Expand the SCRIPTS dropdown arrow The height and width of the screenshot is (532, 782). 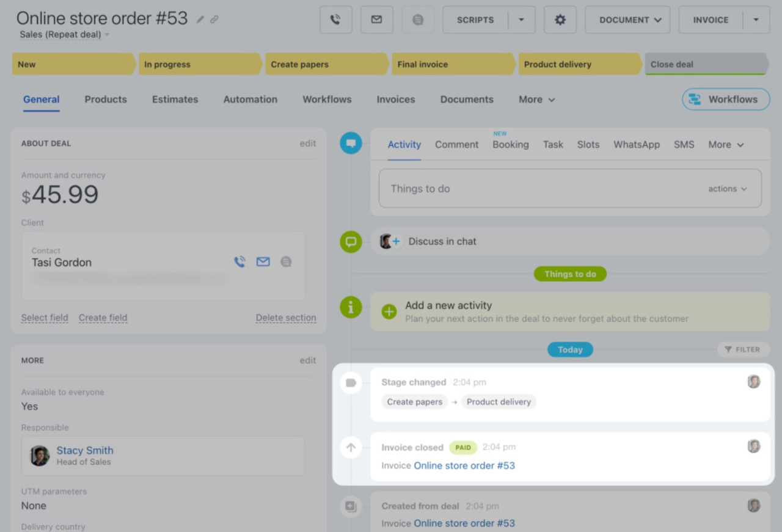point(521,20)
